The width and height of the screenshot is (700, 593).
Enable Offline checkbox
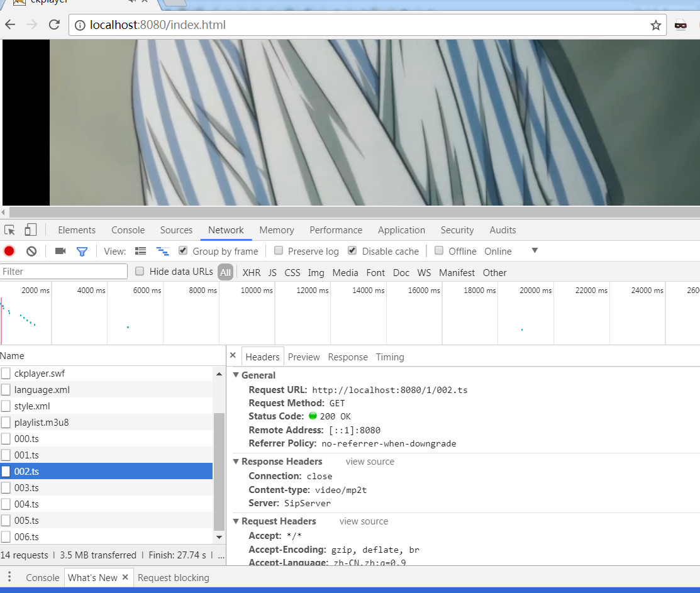click(x=439, y=250)
